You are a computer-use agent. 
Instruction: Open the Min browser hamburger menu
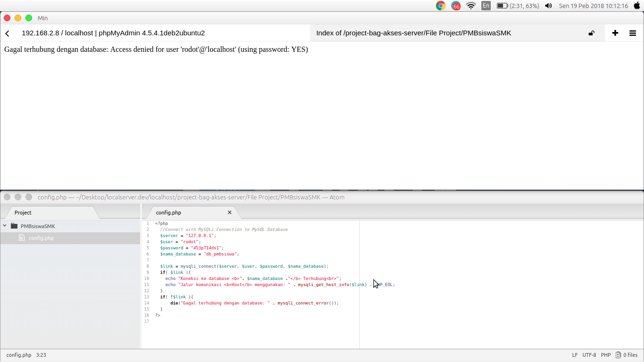(633, 33)
